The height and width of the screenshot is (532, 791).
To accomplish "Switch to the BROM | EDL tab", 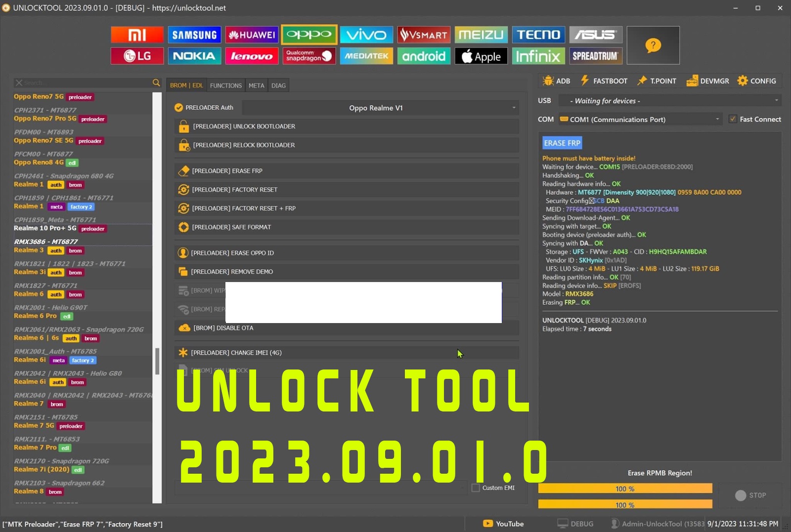I will [186, 85].
